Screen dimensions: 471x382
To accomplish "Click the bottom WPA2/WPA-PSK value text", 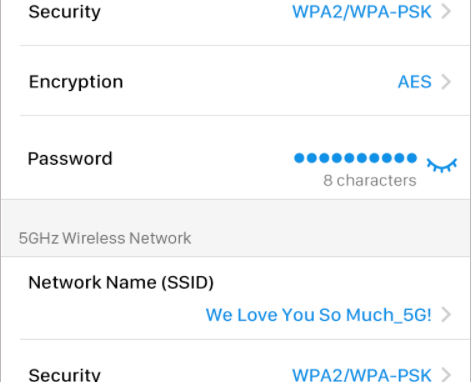I will [362, 375].
